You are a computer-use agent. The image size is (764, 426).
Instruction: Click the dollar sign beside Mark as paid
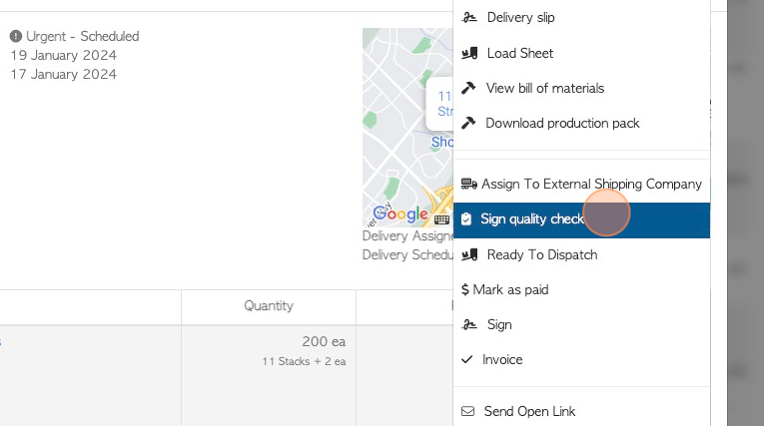[x=465, y=290]
